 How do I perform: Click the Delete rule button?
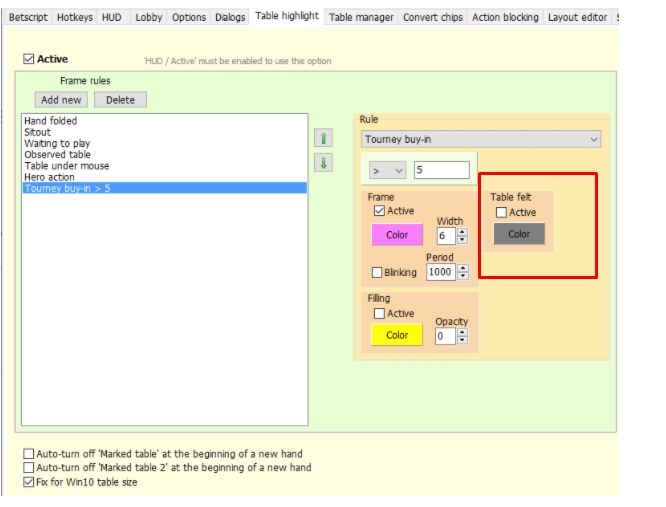pos(120,100)
